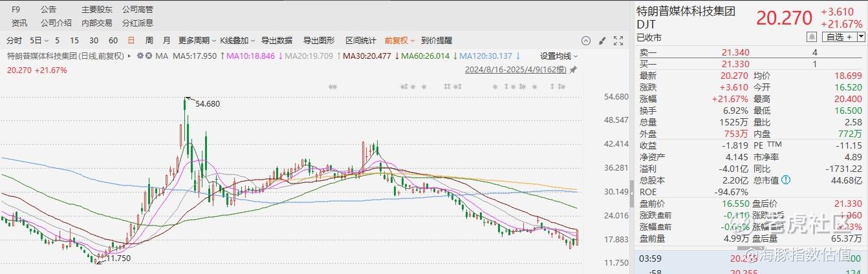Pin the date range with the pushpin icon
The height and width of the screenshot is (274, 868).
pyautogui.click(x=572, y=69)
